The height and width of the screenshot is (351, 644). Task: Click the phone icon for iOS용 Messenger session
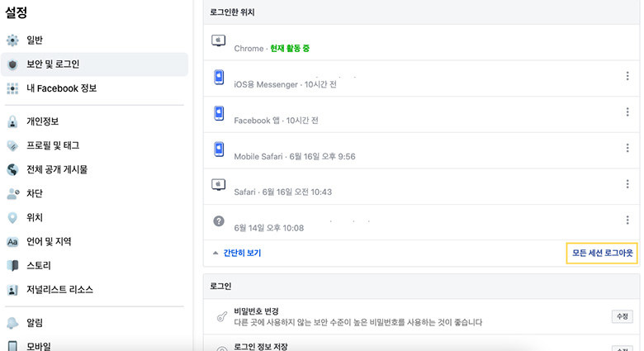pos(219,77)
